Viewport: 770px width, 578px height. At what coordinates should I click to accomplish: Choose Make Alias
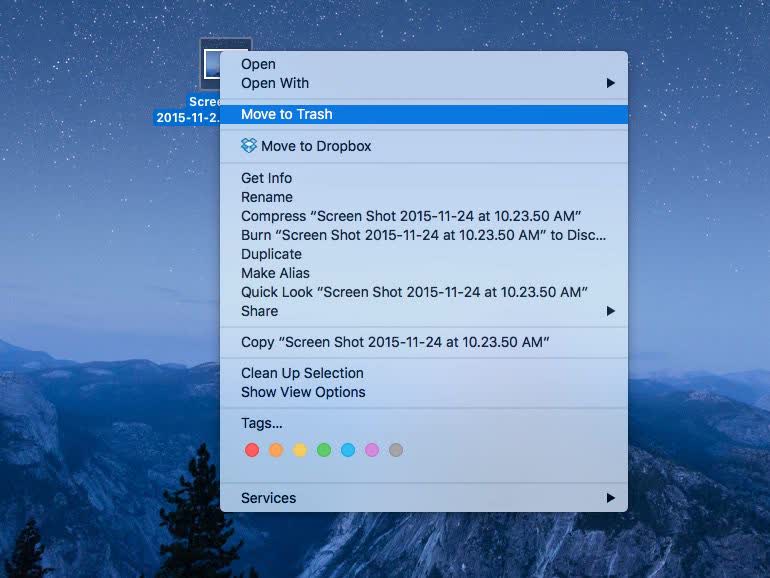tap(424, 273)
